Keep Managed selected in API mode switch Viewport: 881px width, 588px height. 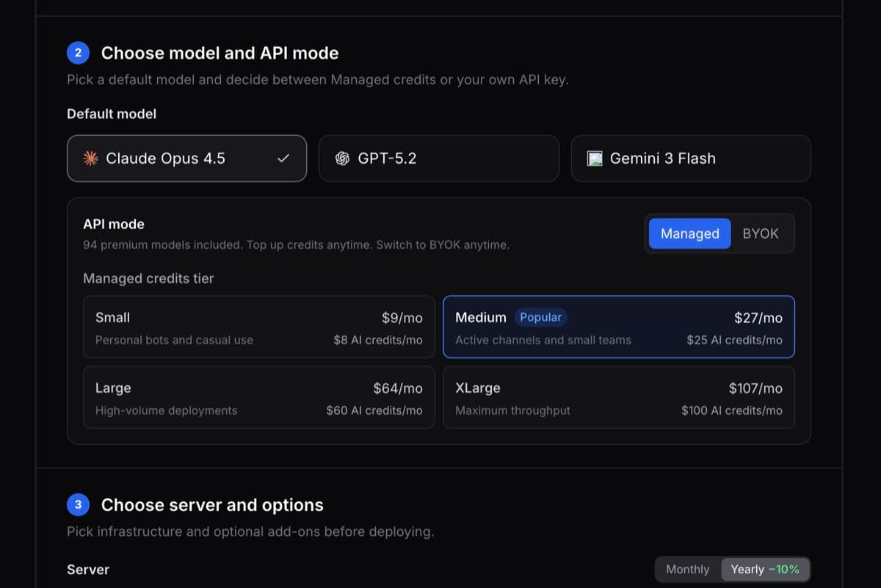[689, 233]
